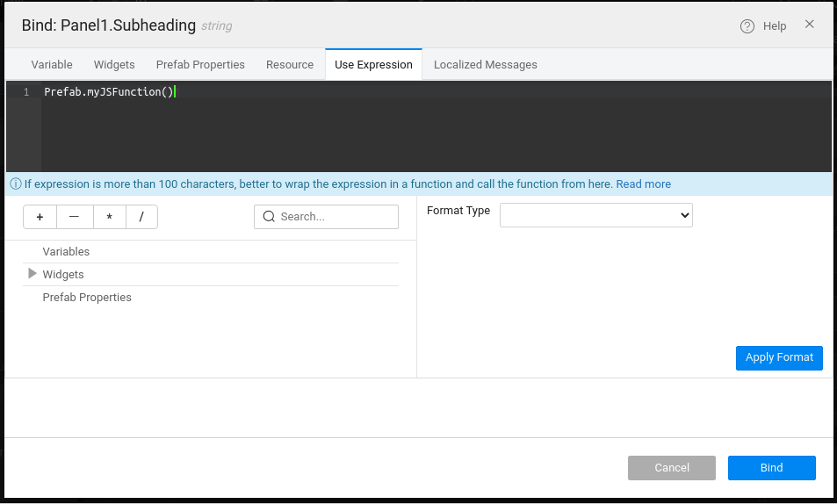Click the Help question mark icon
This screenshot has width=837, height=504.
click(747, 26)
